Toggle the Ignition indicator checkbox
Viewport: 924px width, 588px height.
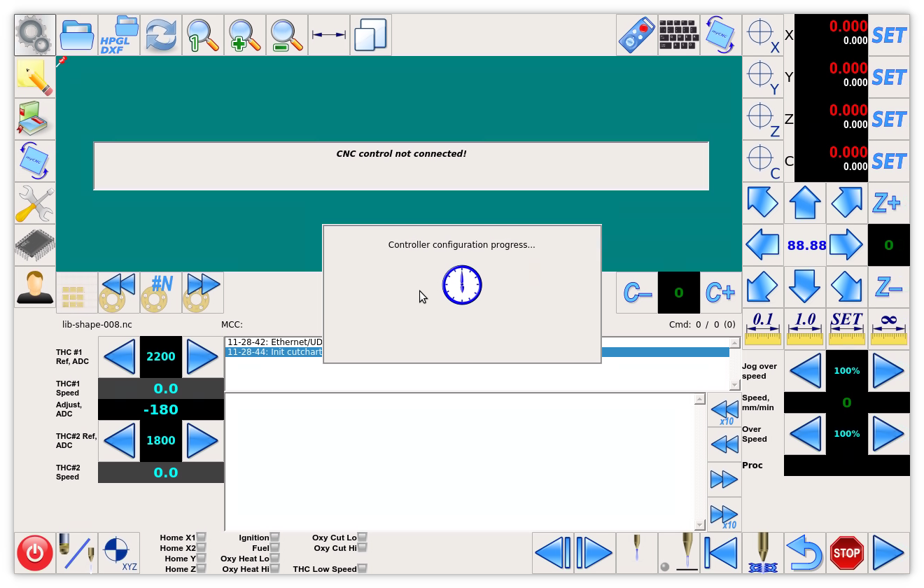pyautogui.click(x=274, y=538)
